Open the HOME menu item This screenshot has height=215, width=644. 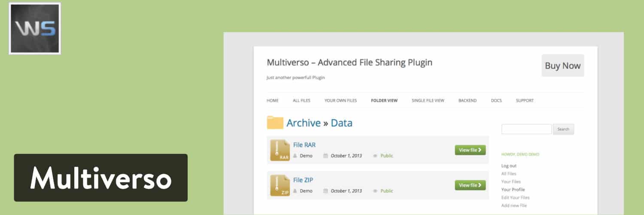tap(273, 101)
